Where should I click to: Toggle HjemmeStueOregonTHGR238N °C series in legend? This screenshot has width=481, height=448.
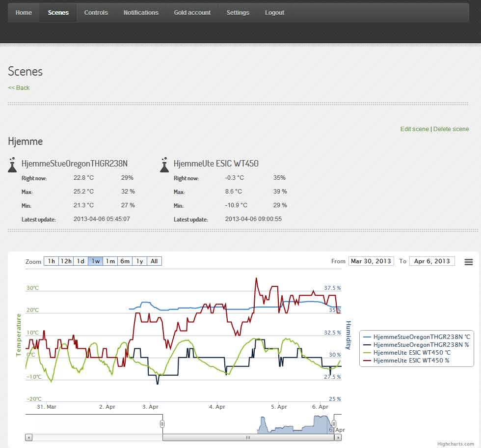point(417,336)
